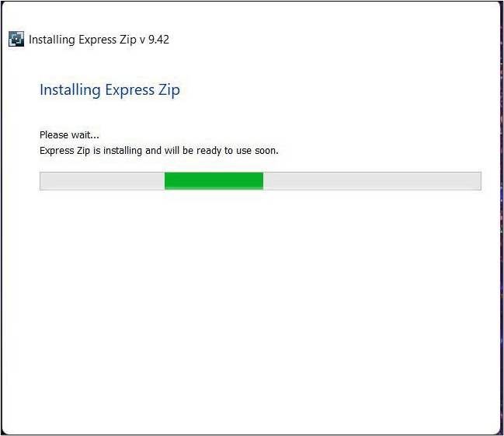Click the word "Installing" in the window title

click(52, 39)
